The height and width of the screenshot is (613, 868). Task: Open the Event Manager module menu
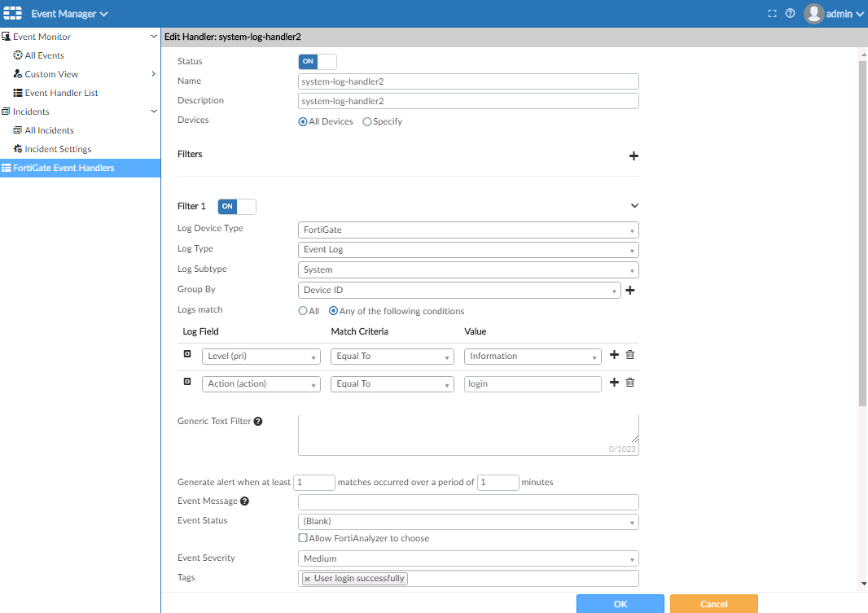click(x=69, y=14)
